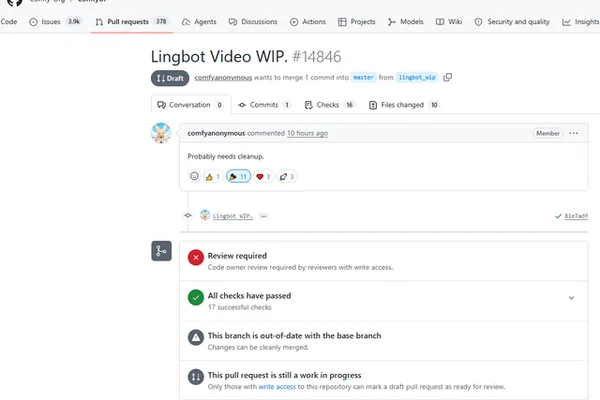Go to the Code tab
The height and width of the screenshot is (400, 600).
(x=9, y=22)
